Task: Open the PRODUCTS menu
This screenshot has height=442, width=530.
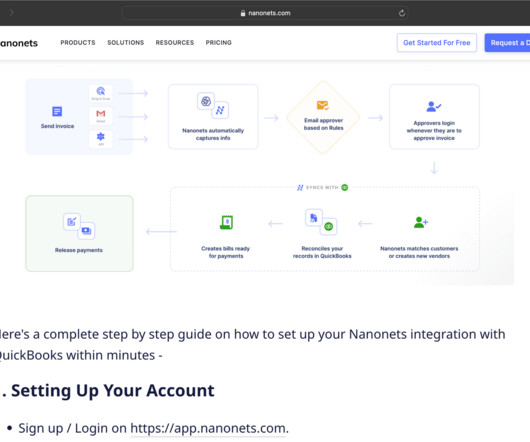Action: 78,43
